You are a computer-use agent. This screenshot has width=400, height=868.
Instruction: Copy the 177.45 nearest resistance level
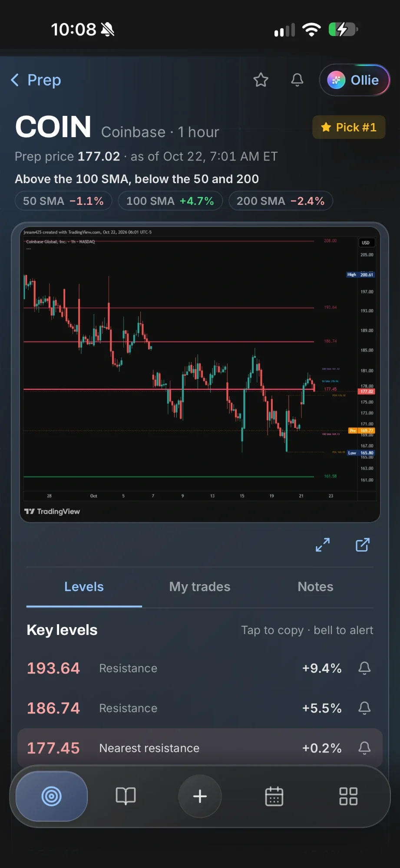pyautogui.click(x=53, y=748)
